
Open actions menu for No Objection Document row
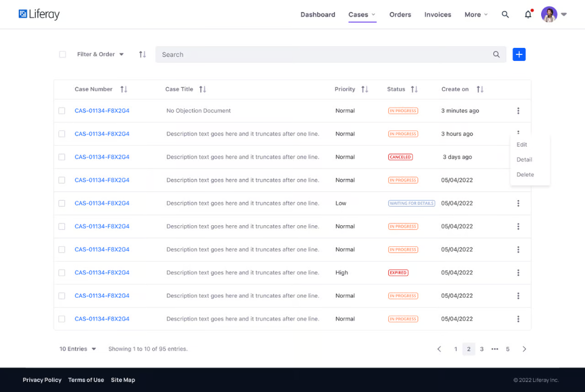click(x=518, y=111)
